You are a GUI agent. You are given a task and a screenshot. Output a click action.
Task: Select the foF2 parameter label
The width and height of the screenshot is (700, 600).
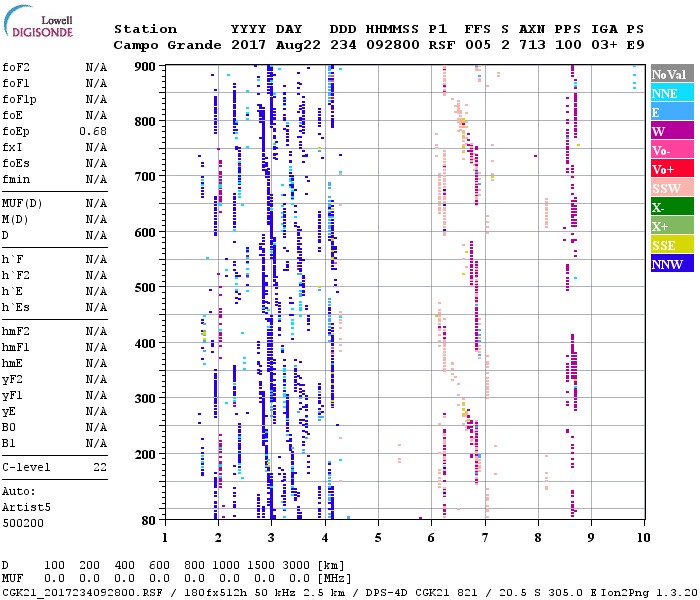pos(17,67)
